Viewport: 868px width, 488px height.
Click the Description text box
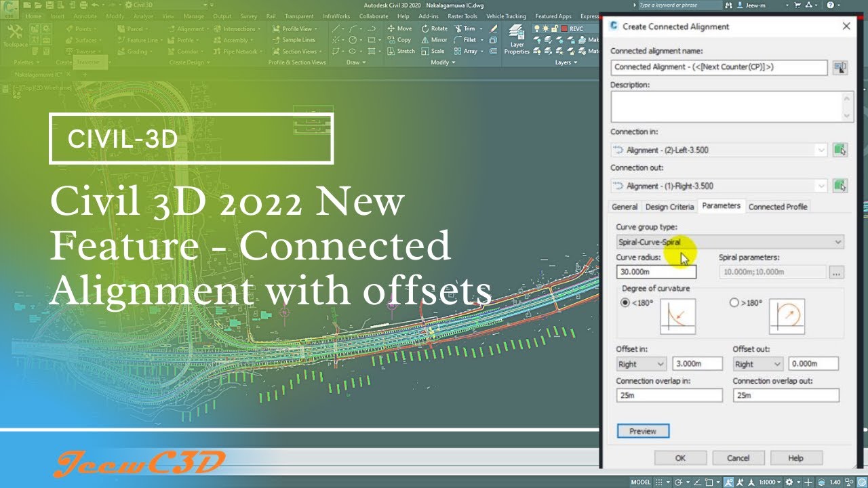tap(731, 107)
